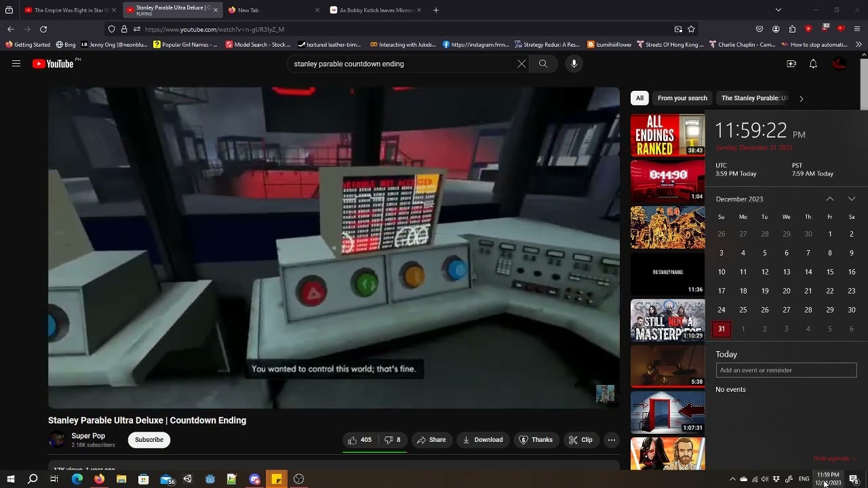The height and width of the screenshot is (488, 868).
Task: Click the Download button
Action: coord(483,440)
